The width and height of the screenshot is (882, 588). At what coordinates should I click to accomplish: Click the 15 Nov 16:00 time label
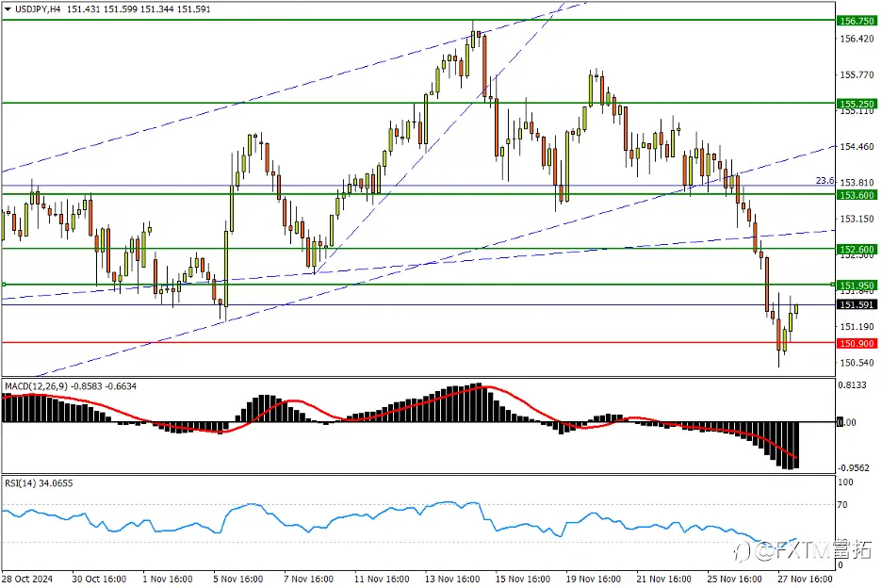(x=523, y=579)
